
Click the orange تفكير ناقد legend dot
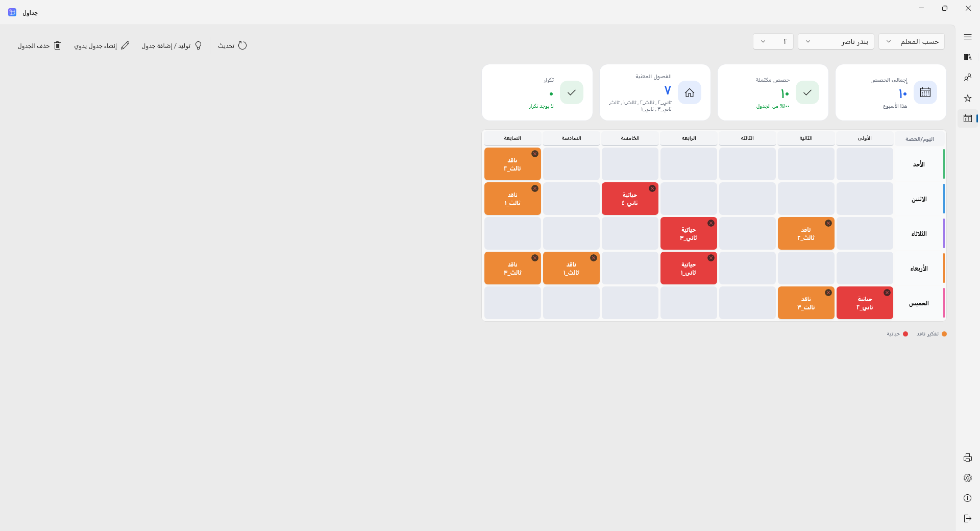[x=944, y=334]
